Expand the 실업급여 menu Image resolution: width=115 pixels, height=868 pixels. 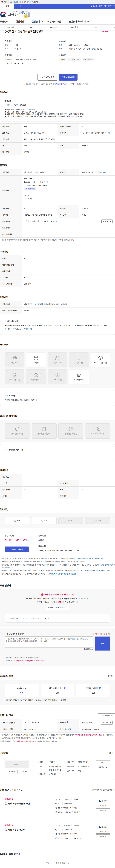coord(37,22)
